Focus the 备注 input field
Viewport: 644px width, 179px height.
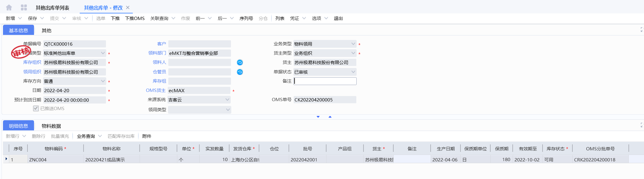coord(325,81)
